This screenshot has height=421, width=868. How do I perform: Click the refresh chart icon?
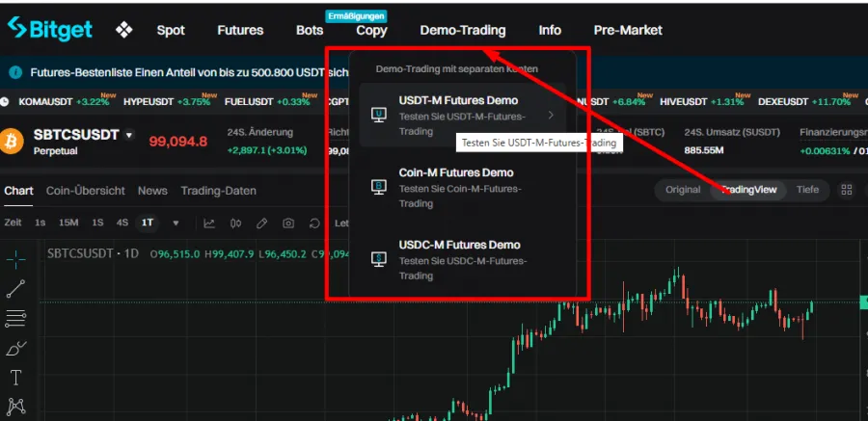pos(314,223)
